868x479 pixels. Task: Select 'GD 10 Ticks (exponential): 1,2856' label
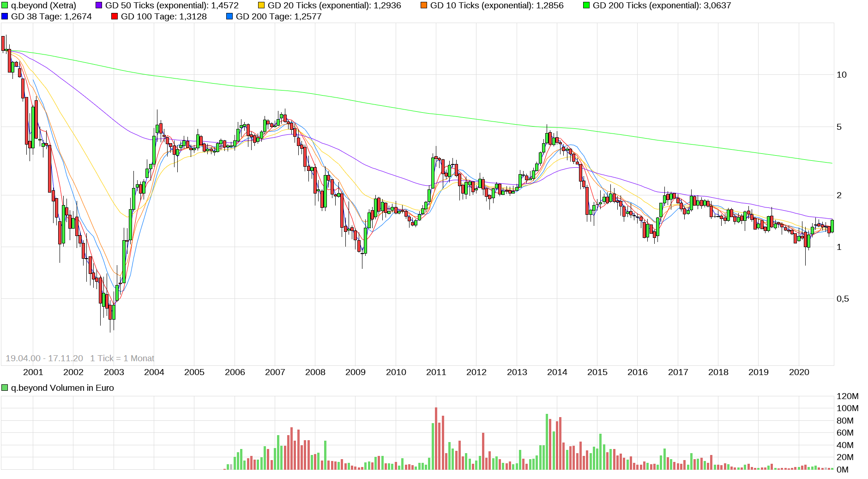[497, 6]
